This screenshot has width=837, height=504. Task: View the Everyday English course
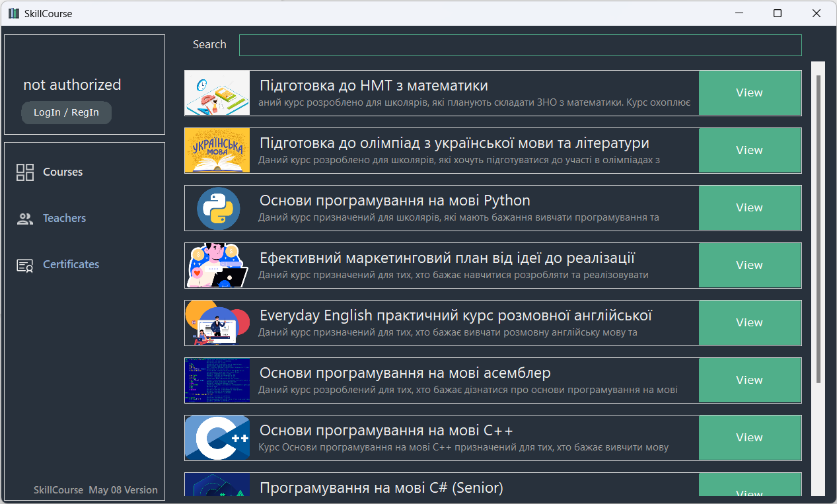tap(749, 322)
